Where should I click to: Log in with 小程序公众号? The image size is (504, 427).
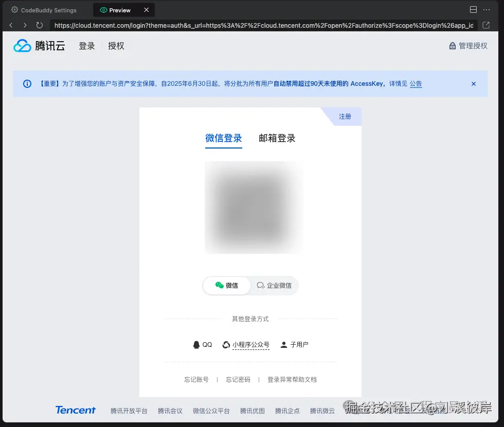(x=246, y=345)
